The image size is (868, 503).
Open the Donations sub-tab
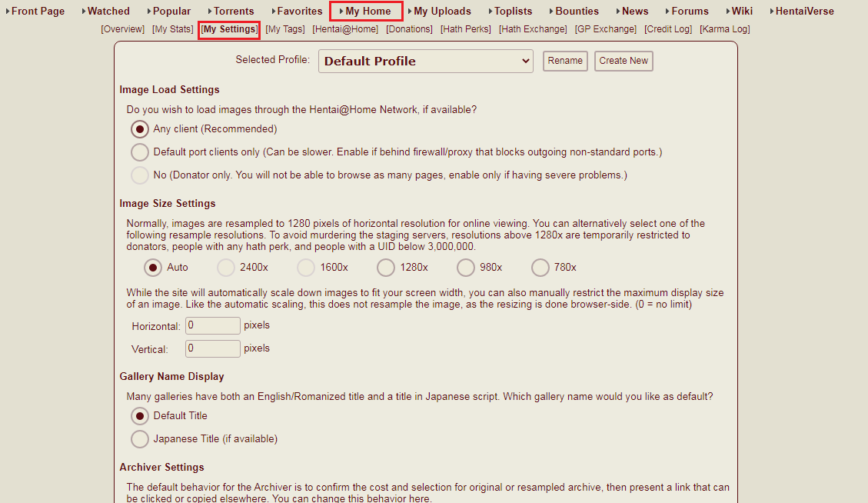(409, 28)
